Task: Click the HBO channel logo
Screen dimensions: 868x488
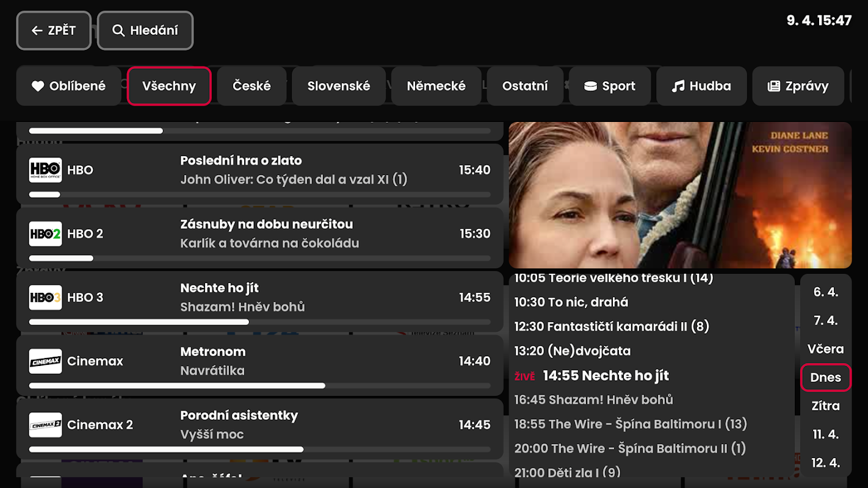Action: (45, 170)
